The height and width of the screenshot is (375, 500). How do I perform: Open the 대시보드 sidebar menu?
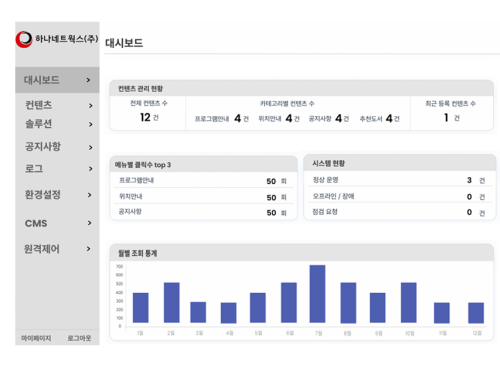click(x=57, y=80)
